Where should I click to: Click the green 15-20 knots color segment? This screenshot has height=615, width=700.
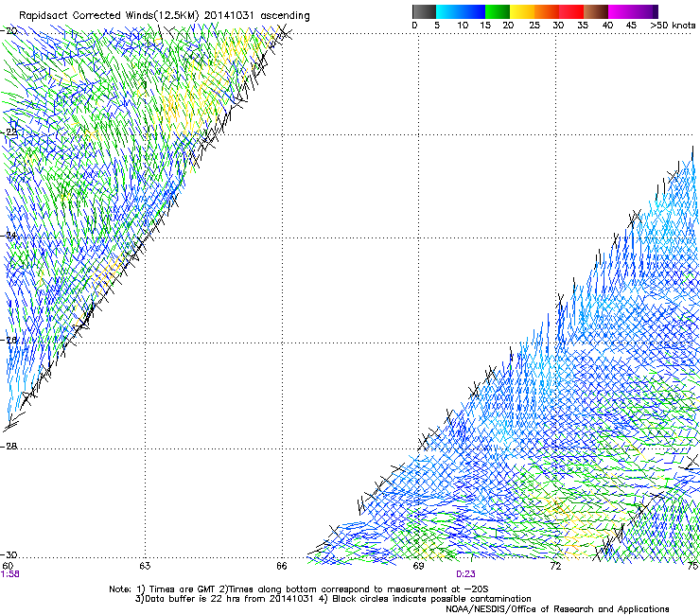[498, 11]
